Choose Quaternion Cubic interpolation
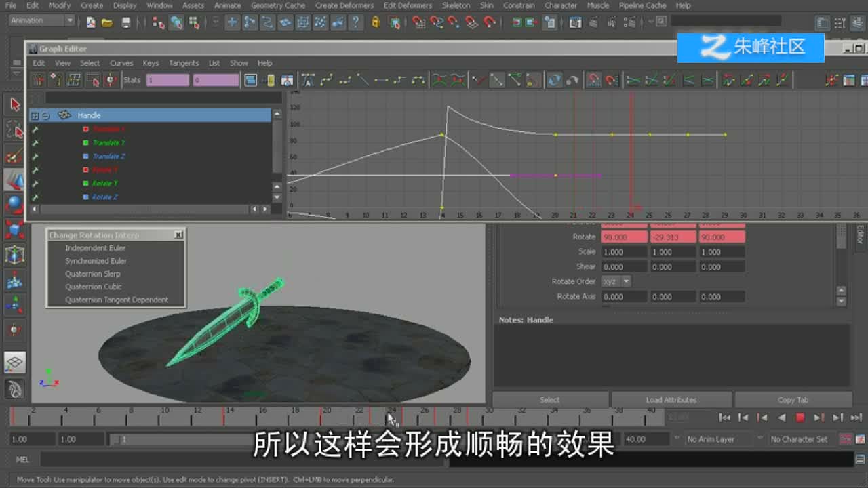Screen dimensions: 868x488 coord(94,287)
